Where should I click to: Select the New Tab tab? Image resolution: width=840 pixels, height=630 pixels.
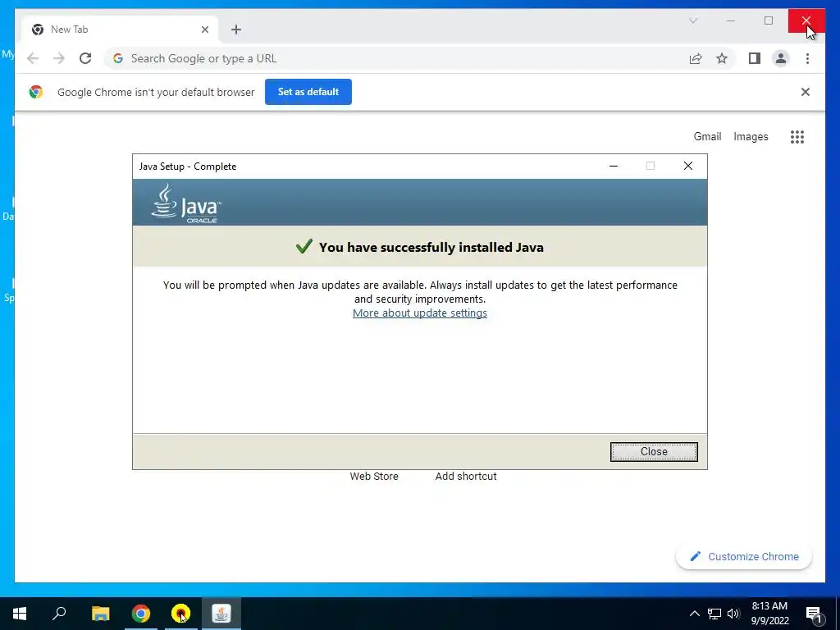click(120, 30)
